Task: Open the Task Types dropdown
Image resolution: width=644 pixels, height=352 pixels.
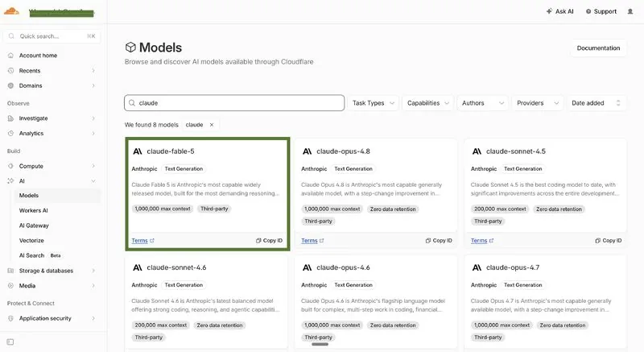Action: [x=374, y=103]
